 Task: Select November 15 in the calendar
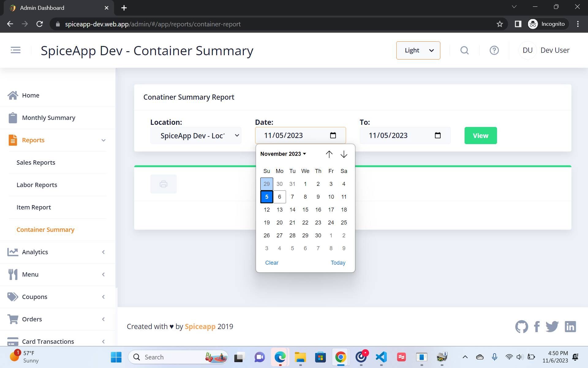(305, 210)
